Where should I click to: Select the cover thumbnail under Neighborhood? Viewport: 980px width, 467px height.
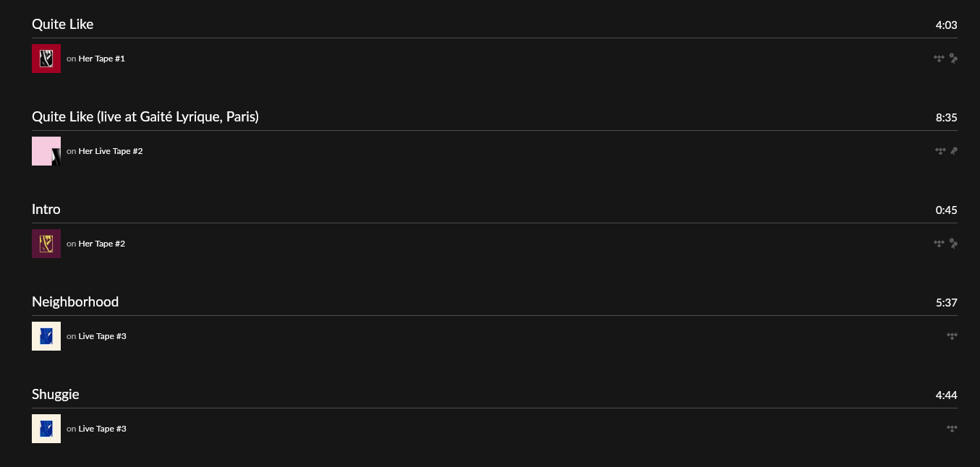[46, 336]
